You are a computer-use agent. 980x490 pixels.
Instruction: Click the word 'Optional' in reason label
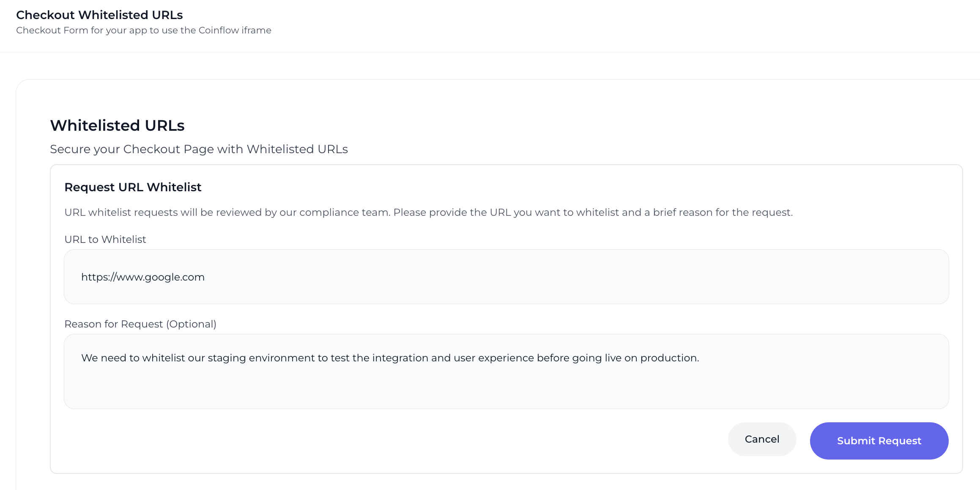point(191,324)
